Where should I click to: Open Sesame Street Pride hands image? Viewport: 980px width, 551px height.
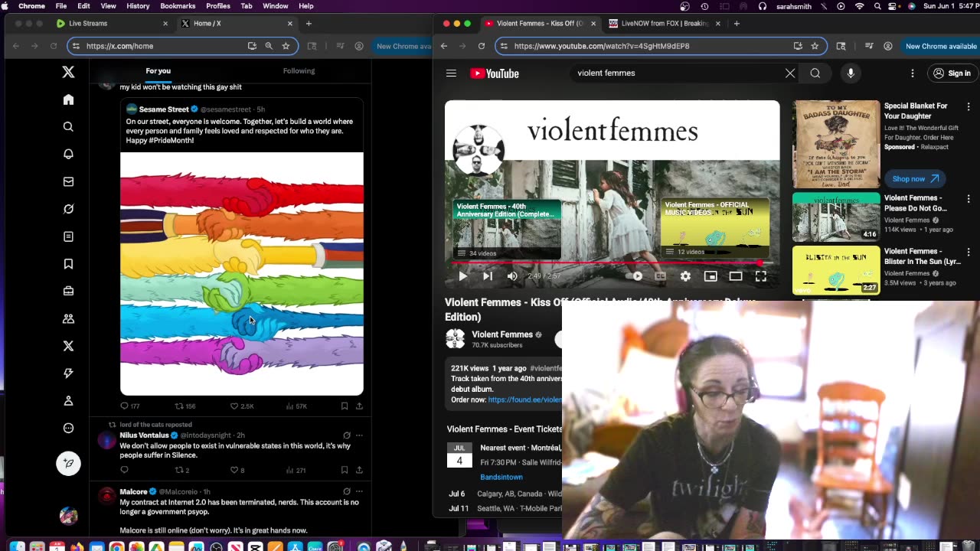tap(242, 274)
